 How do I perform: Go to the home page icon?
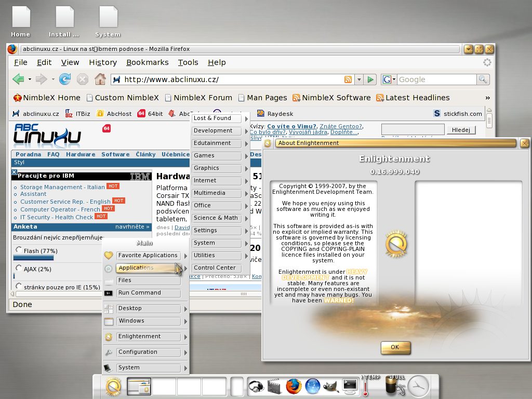pos(100,79)
